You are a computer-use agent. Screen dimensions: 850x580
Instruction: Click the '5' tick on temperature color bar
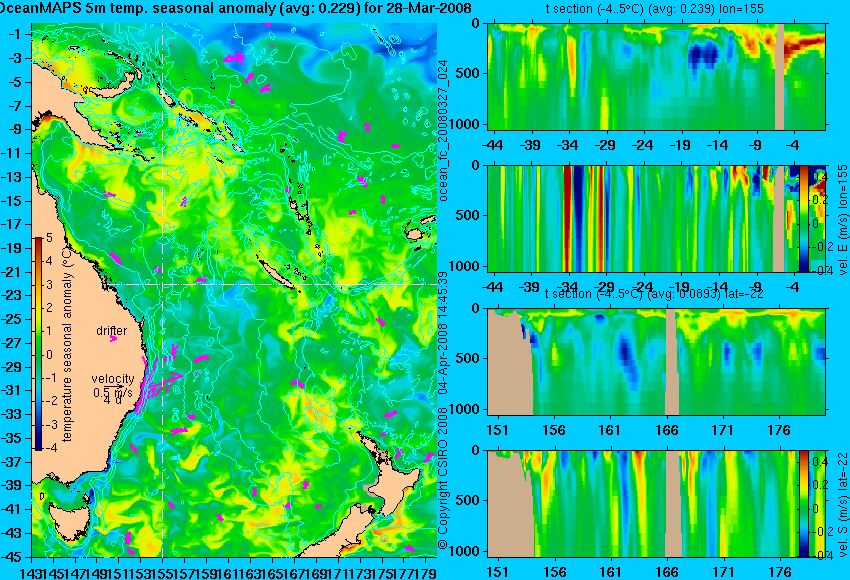49,237
